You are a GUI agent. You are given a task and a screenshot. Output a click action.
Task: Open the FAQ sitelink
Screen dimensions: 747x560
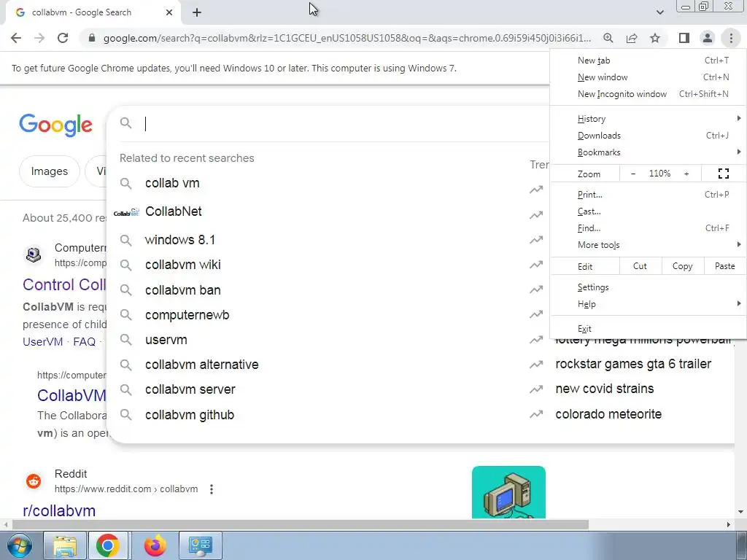tap(85, 342)
